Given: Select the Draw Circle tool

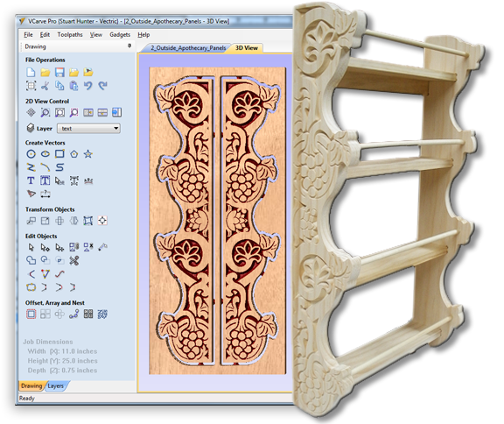Looking at the screenshot, I should pyautogui.click(x=31, y=154).
